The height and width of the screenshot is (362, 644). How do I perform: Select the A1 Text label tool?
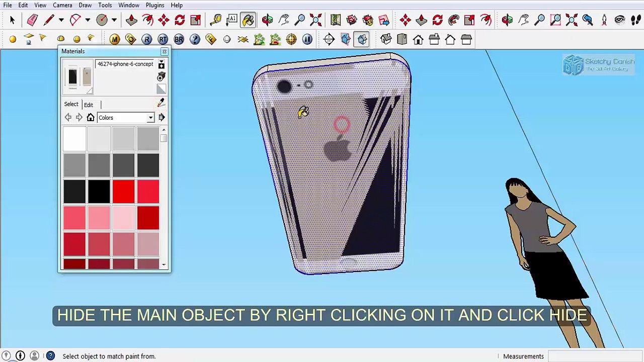point(232,20)
